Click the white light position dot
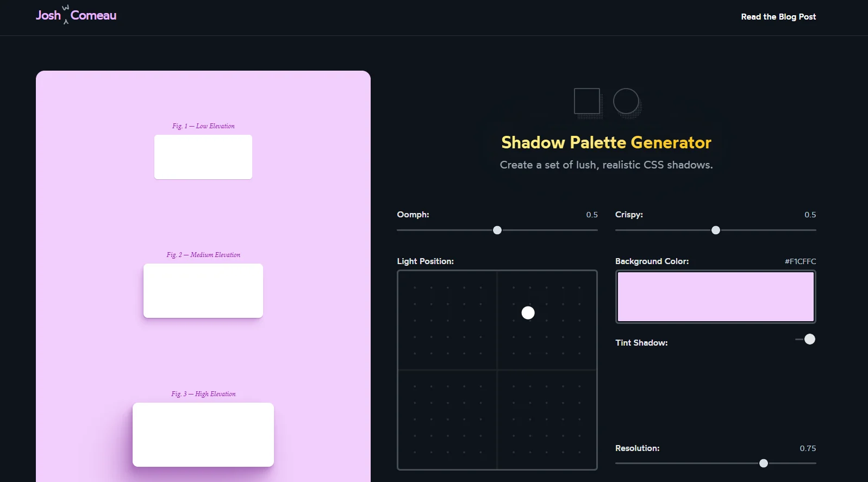 (528, 313)
